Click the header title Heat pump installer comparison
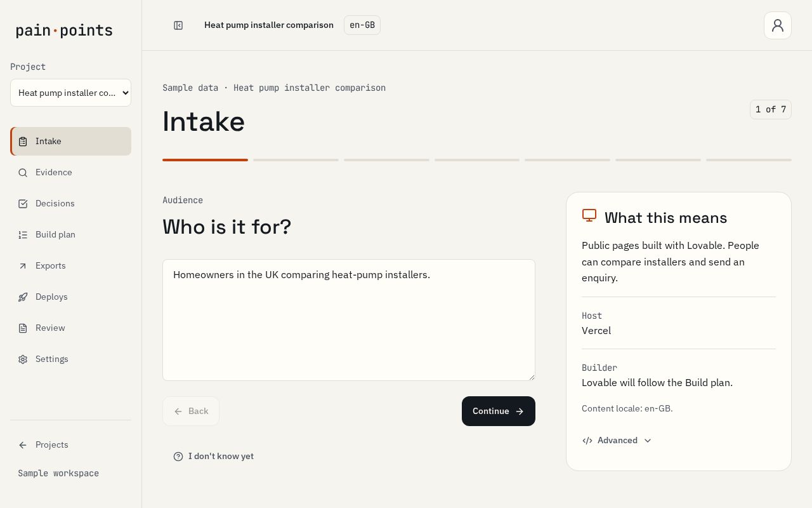Image resolution: width=812 pixels, height=508 pixels. 269,25
